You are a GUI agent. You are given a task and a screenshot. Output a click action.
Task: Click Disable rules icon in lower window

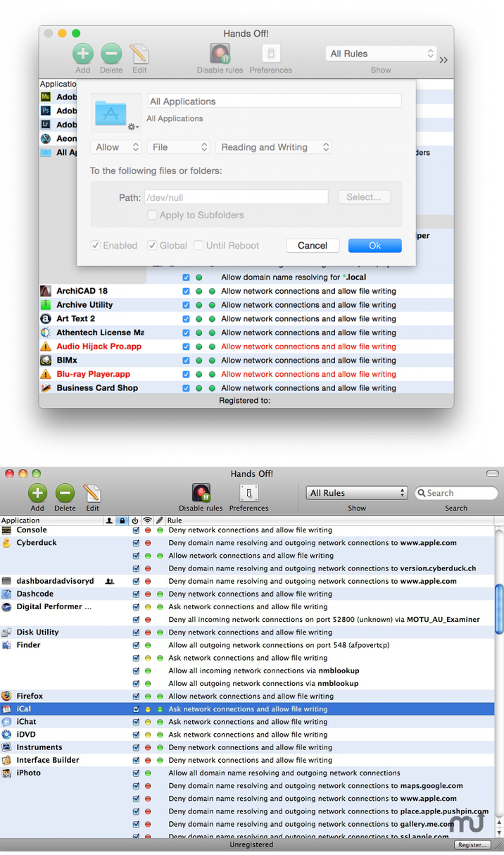pyautogui.click(x=201, y=493)
